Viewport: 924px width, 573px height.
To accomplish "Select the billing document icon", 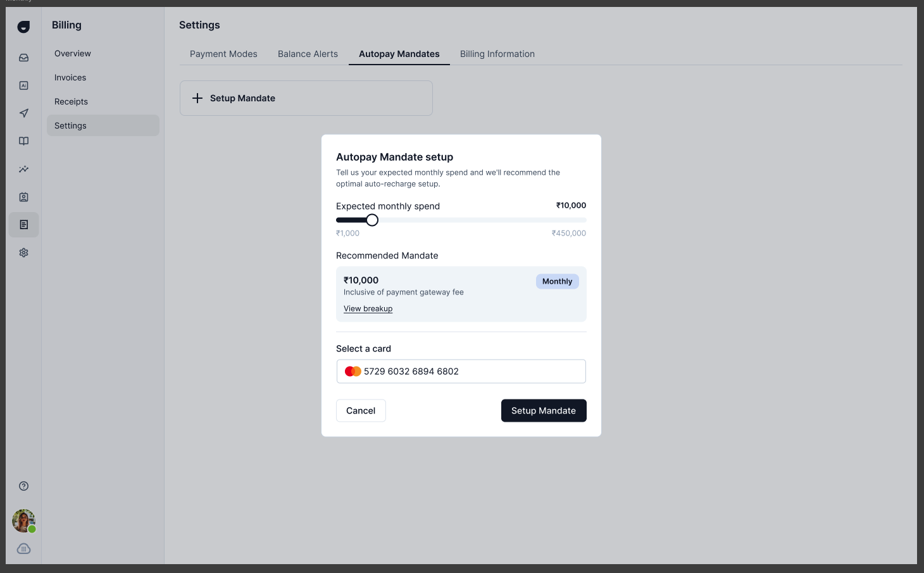I will (23, 225).
